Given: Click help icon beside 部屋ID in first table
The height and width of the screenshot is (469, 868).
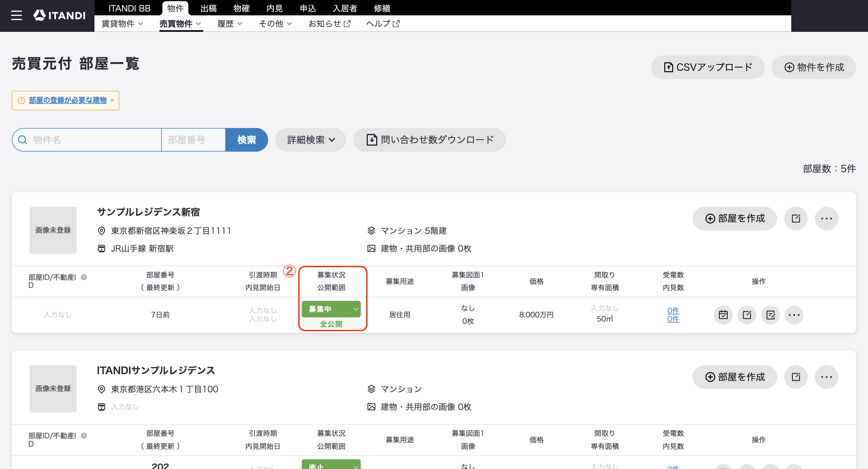Looking at the screenshot, I should (x=84, y=277).
